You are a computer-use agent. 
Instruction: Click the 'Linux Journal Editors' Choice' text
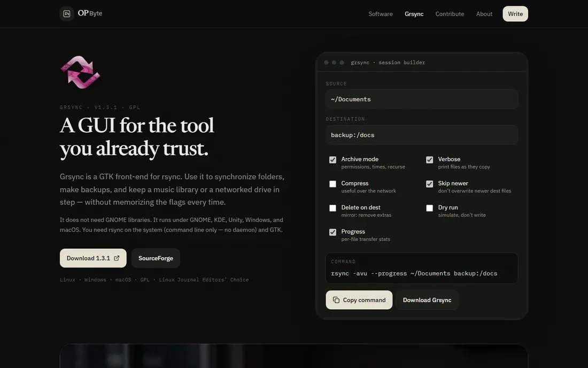[x=204, y=279]
